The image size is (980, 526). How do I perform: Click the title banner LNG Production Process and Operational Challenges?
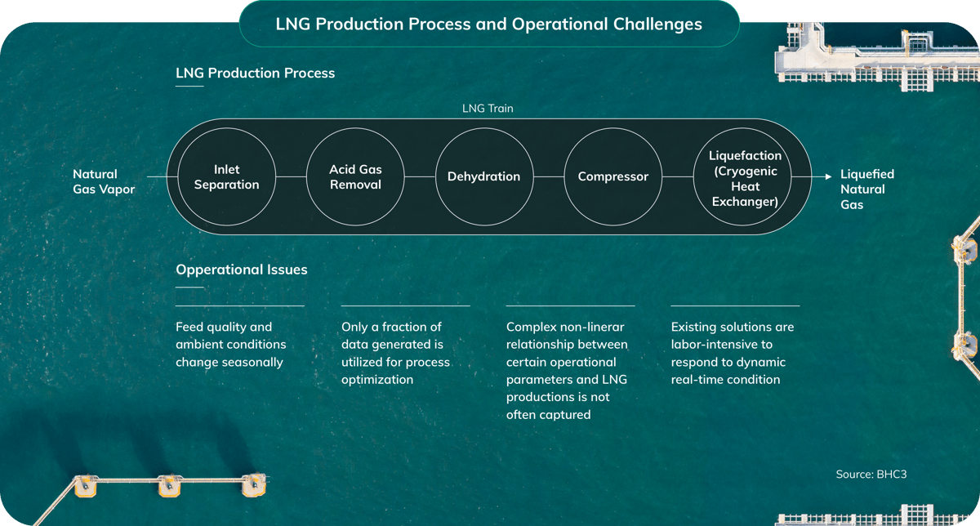tap(489, 24)
